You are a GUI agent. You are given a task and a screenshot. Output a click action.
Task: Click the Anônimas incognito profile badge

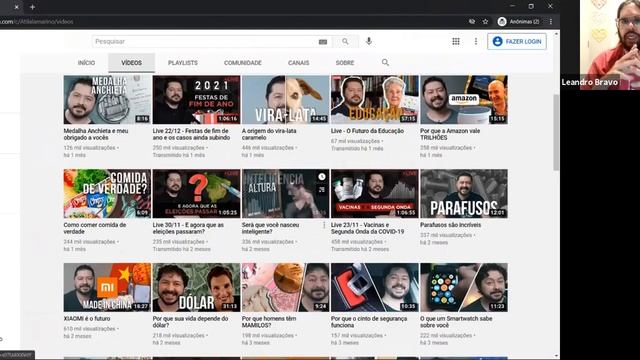[x=518, y=22]
